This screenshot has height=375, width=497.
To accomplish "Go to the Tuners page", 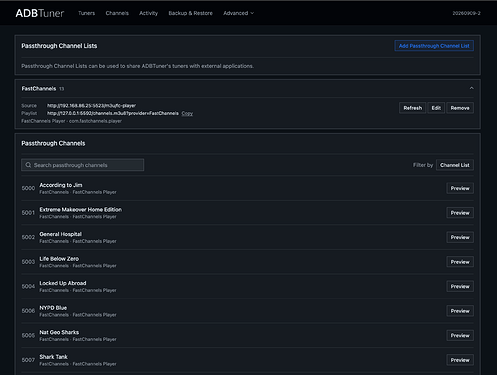I will pos(87,13).
